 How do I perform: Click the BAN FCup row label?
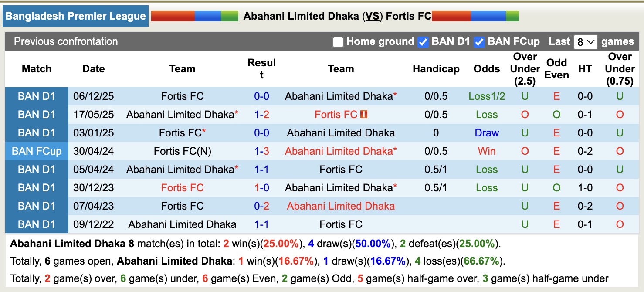[x=37, y=151]
